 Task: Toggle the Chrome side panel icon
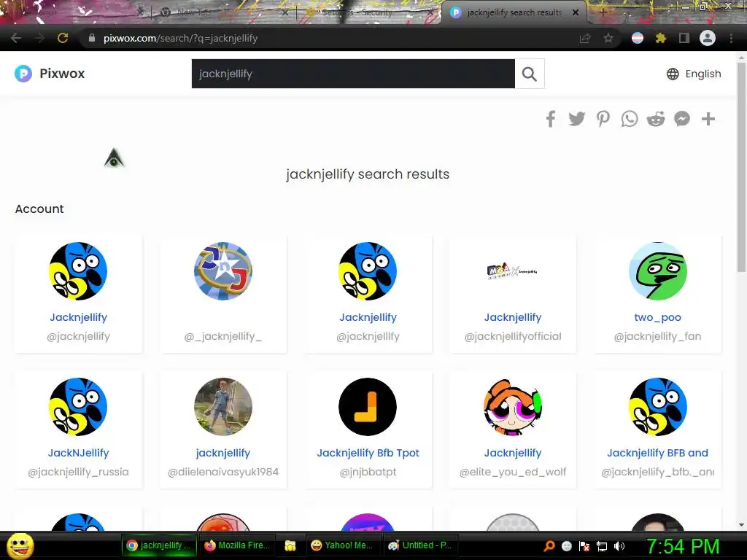tap(684, 38)
